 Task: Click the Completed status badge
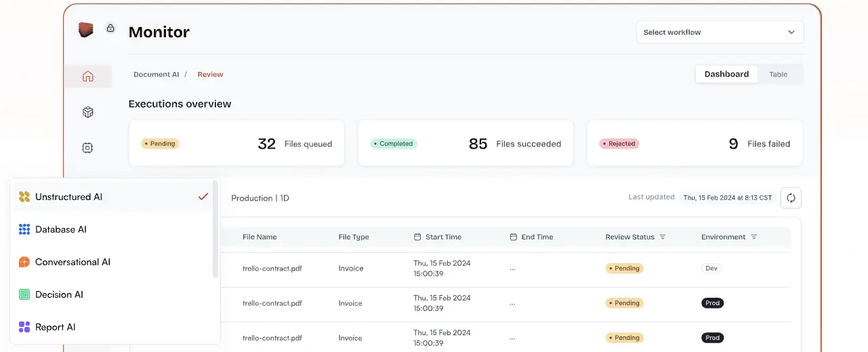(x=393, y=144)
